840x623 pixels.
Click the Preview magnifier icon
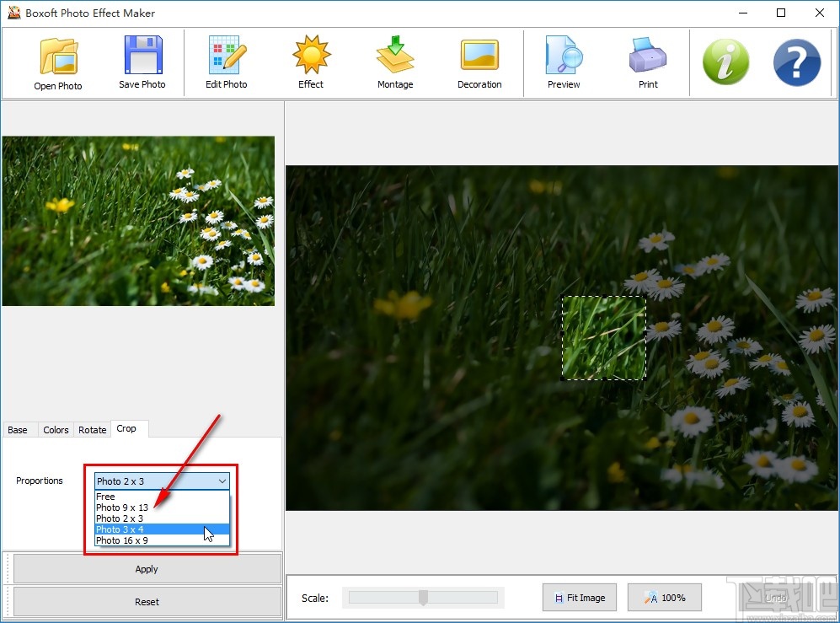(564, 55)
